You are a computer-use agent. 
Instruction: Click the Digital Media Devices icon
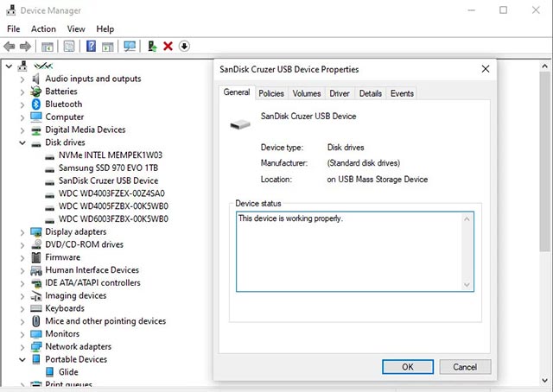(x=36, y=130)
